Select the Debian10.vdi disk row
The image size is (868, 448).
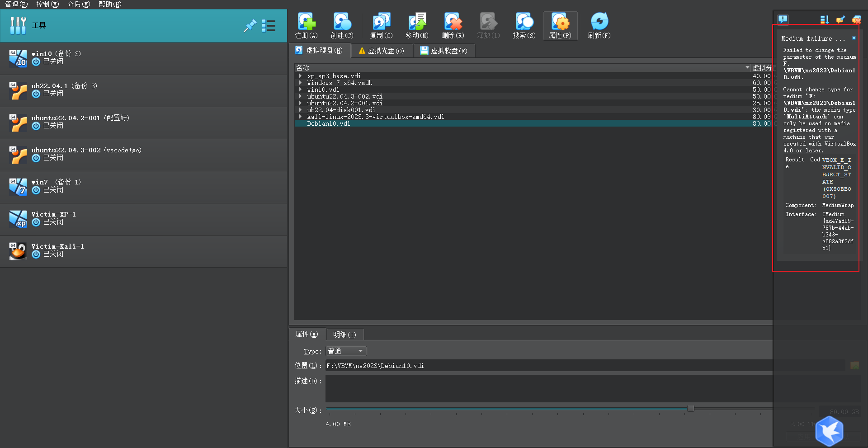pos(533,123)
